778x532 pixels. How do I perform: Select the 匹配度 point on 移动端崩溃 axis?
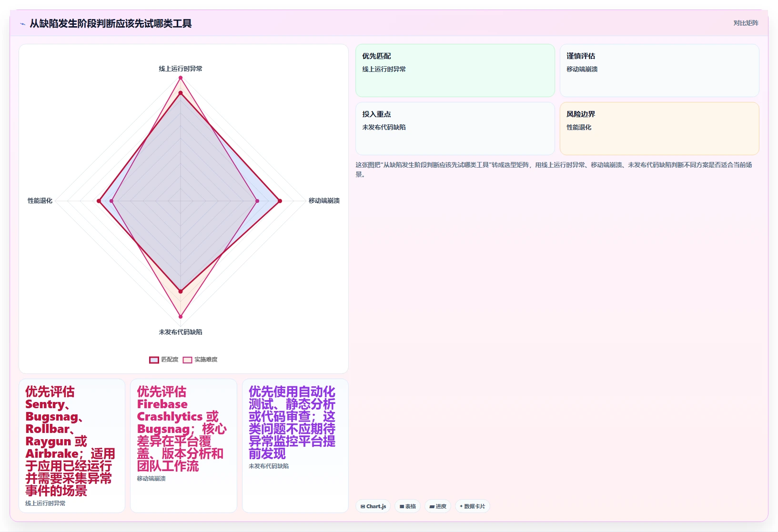point(280,201)
